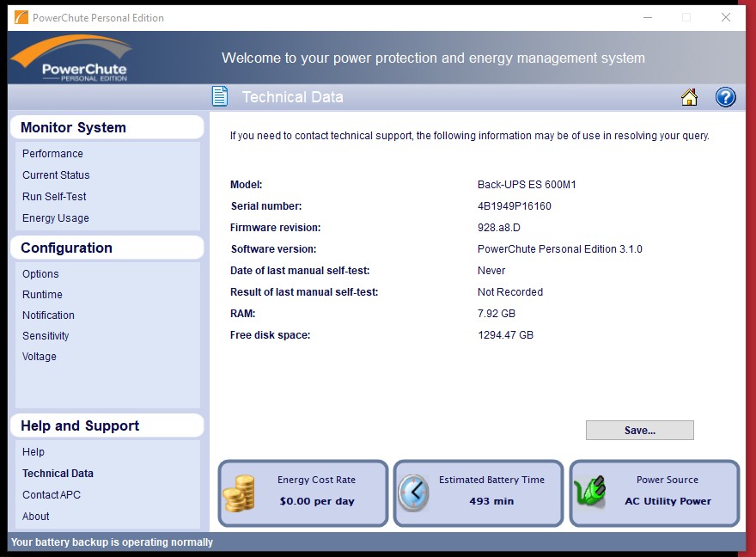
Task: Open Sensitivity settings
Action: (x=46, y=336)
